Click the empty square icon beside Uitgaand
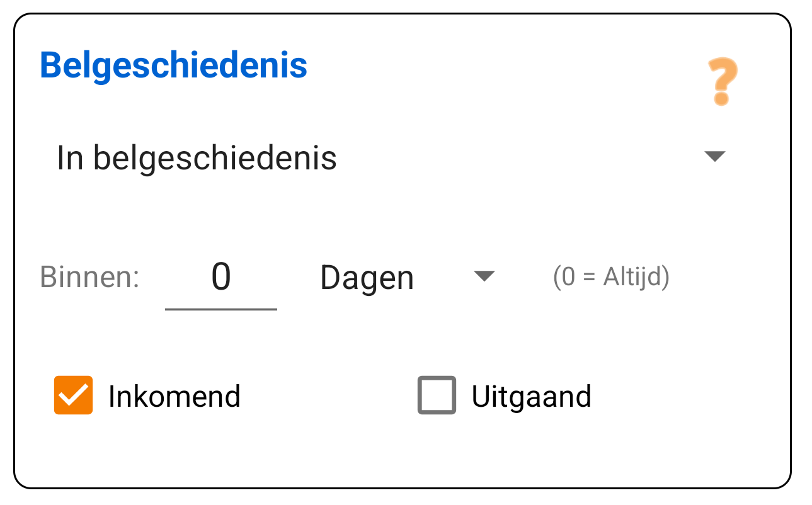The width and height of the screenshot is (812, 505). pos(436,395)
